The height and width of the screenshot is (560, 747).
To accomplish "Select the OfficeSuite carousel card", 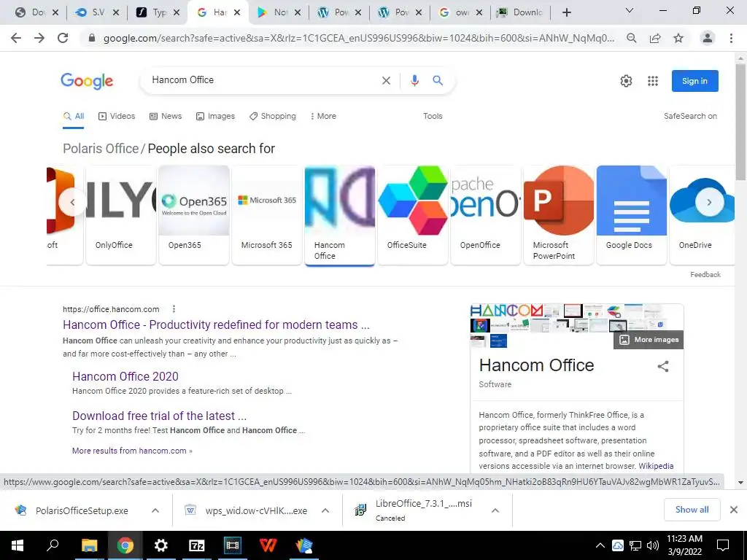I will pos(413,214).
